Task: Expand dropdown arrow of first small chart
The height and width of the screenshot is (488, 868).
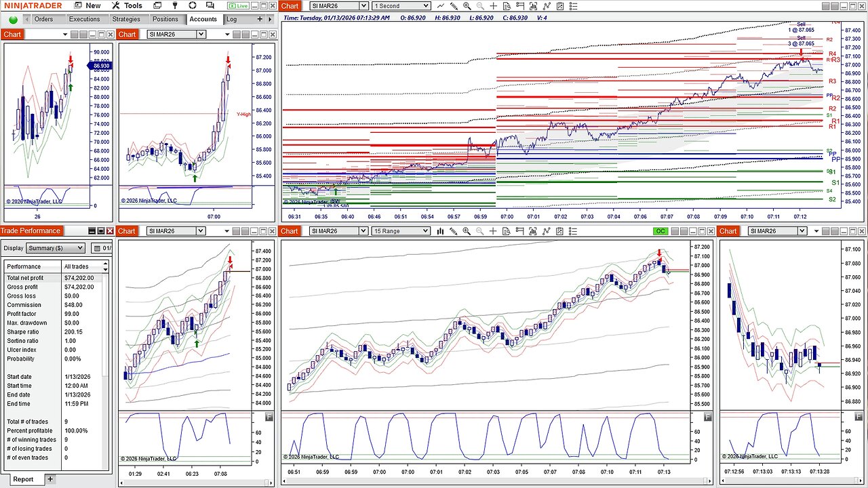Action: point(65,35)
